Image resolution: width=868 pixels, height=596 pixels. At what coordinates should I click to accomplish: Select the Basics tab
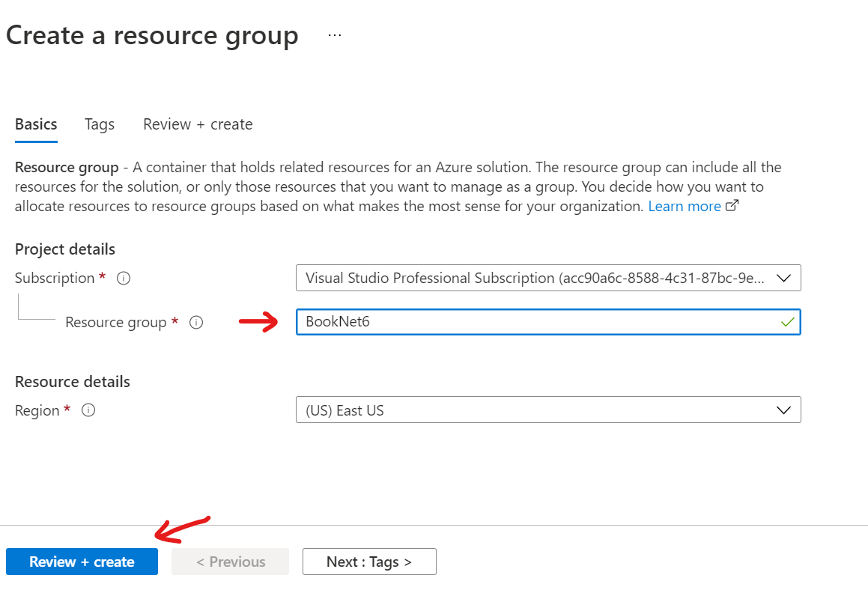(x=35, y=124)
